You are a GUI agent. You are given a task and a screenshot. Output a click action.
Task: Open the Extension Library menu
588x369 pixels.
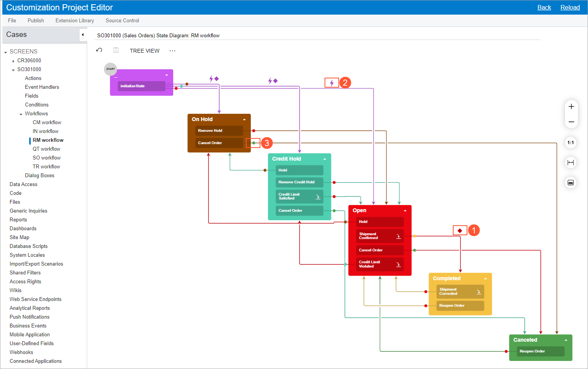coord(75,21)
